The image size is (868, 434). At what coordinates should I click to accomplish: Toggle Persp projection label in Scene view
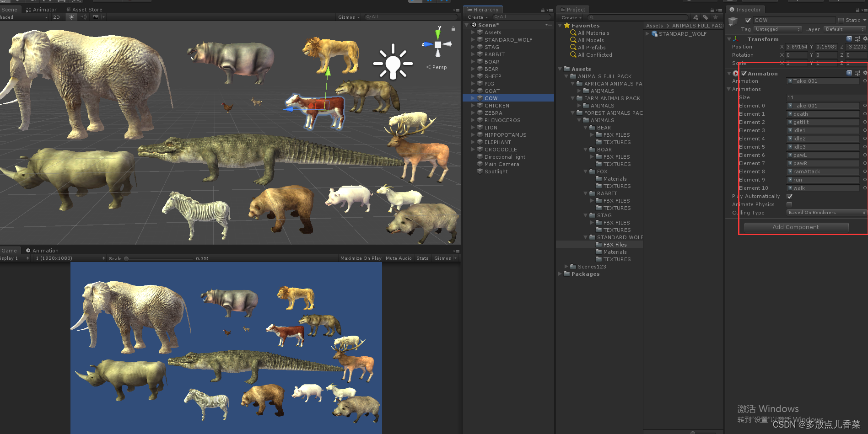click(x=437, y=67)
